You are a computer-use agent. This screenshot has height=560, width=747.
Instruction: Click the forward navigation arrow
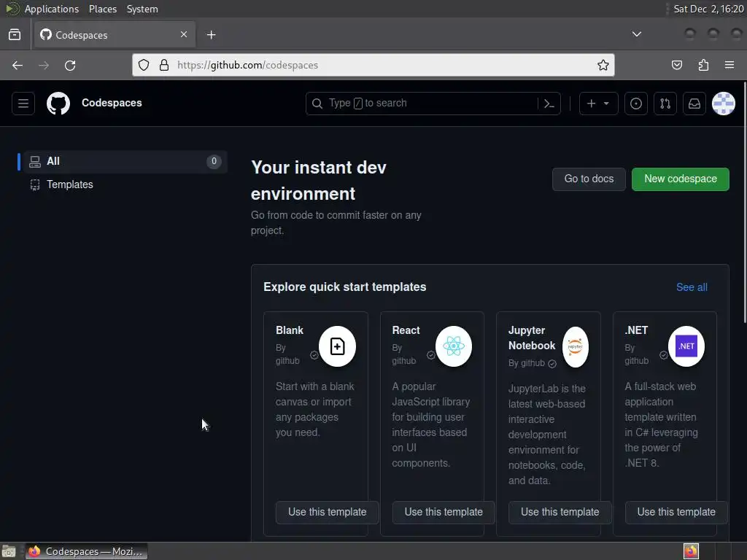coord(44,65)
